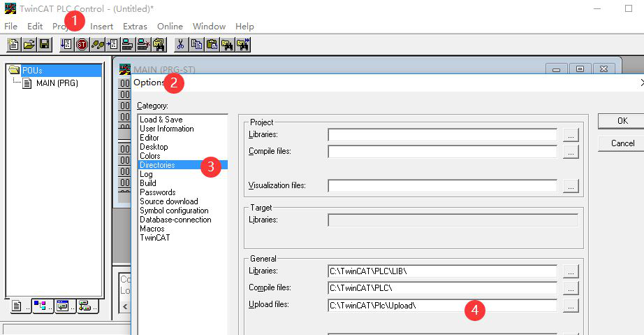Click the Copy toolbar icon

196,44
